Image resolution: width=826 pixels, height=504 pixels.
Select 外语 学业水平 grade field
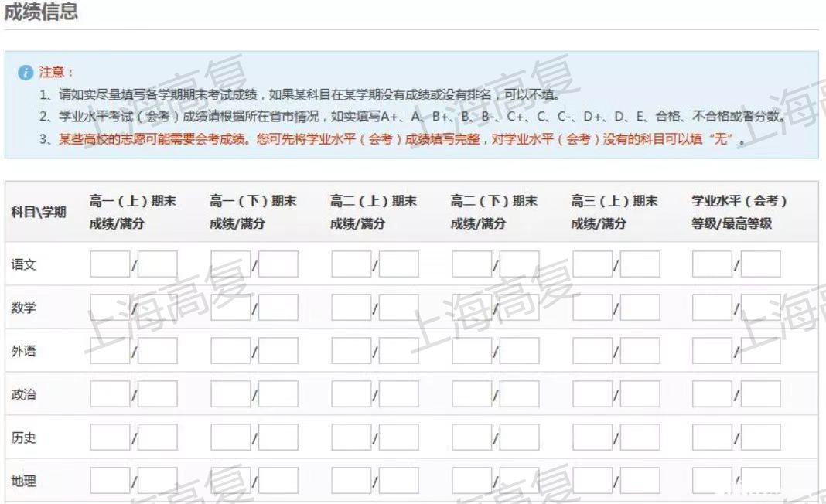[712, 351]
